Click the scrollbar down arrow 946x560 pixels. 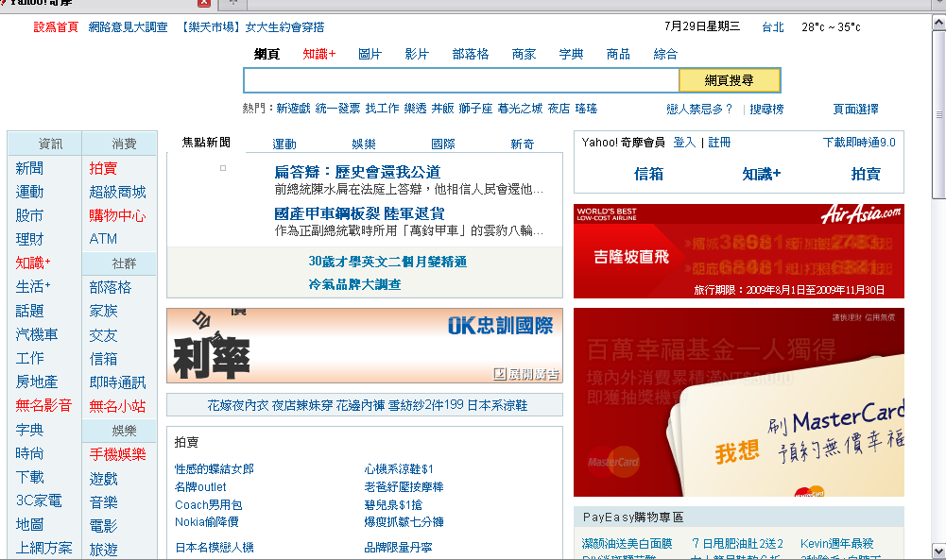[937, 550]
